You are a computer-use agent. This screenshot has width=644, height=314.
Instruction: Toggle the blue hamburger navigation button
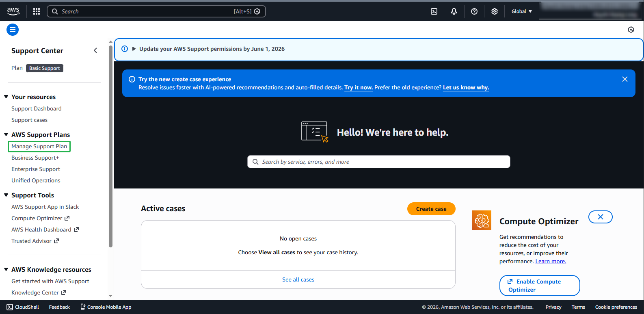pyautogui.click(x=13, y=30)
